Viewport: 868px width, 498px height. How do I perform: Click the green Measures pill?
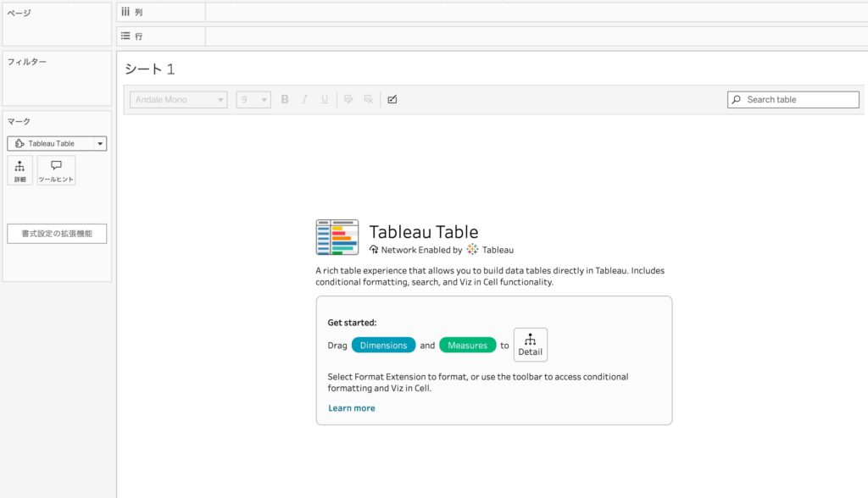(467, 346)
